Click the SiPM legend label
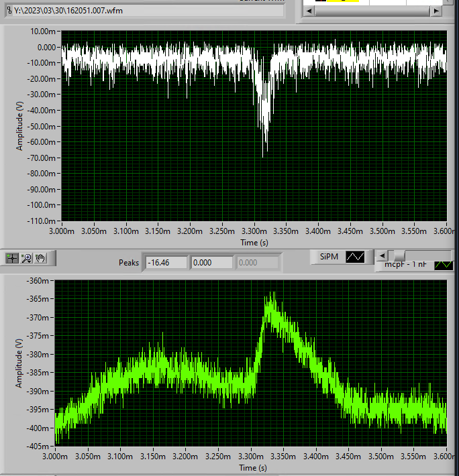Image resolution: width=459 pixels, height=476 pixels. [329, 257]
